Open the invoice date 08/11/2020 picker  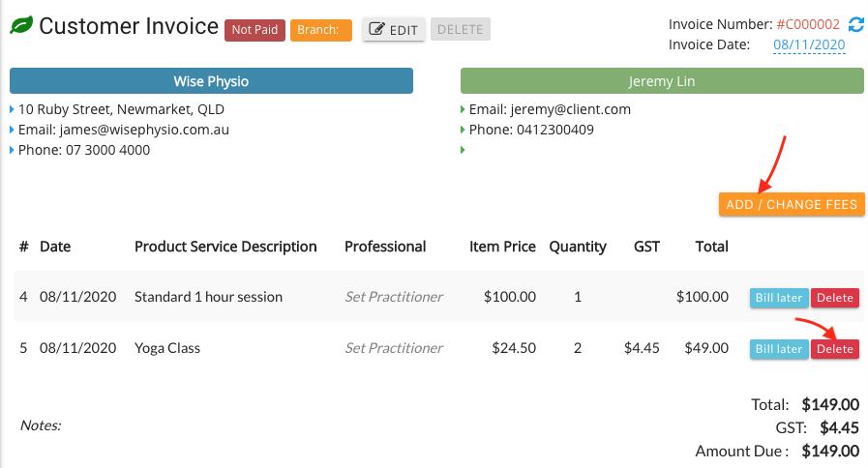coord(809,44)
